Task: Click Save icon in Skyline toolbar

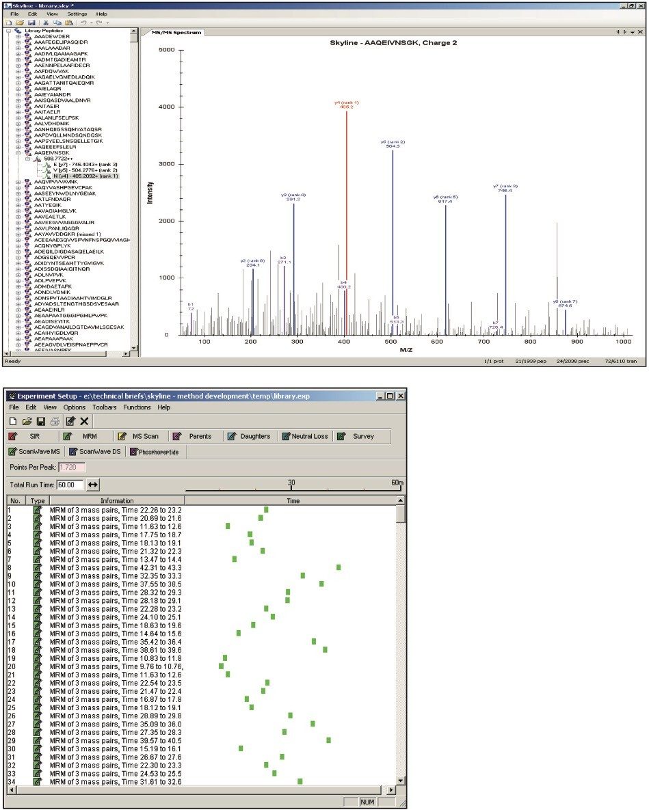Action: point(32,23)
